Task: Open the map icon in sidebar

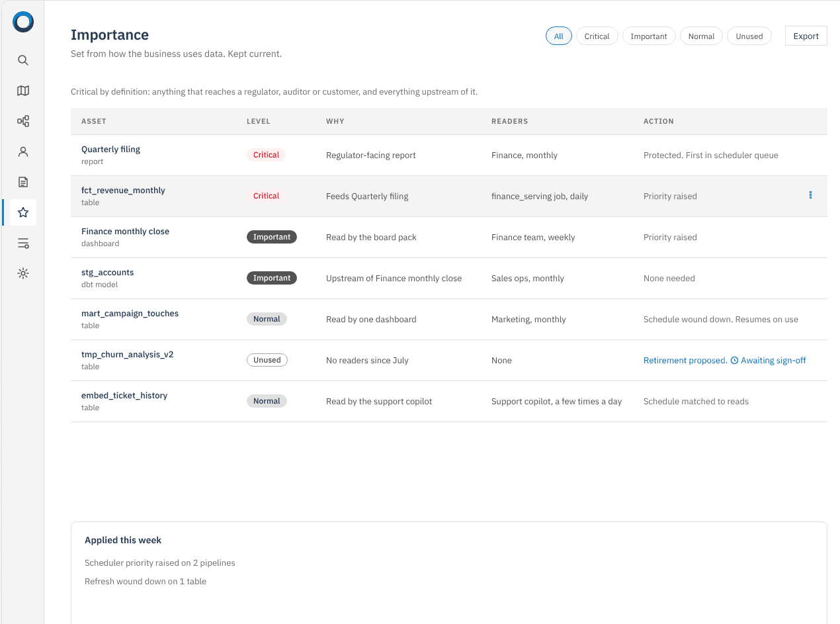Action: coord(23,91)
